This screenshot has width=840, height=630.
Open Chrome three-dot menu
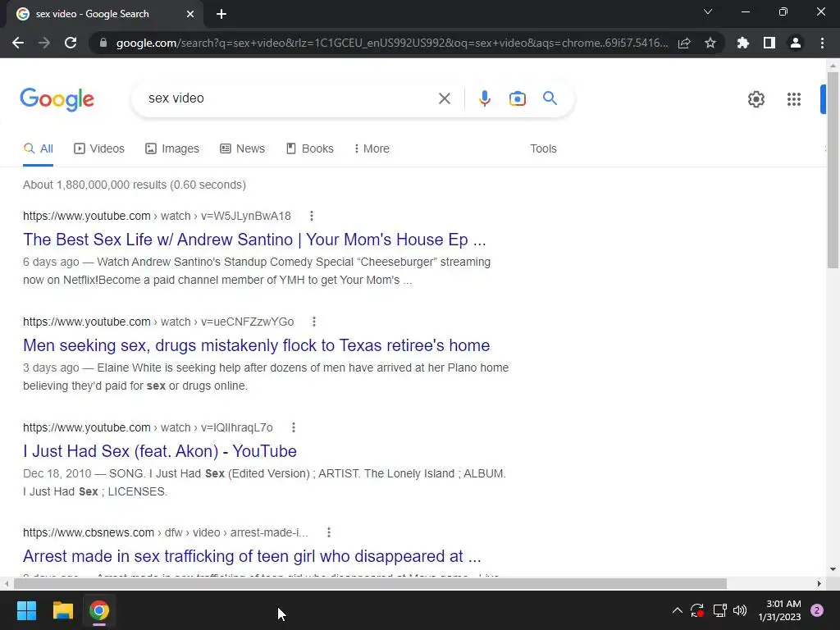click(x=822, y=43)
